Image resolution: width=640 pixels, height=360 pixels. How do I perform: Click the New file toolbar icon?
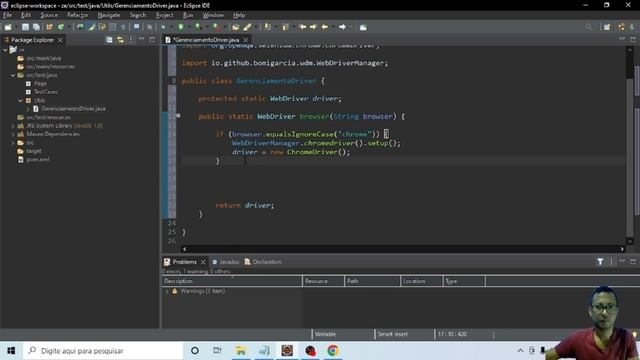pos(8,27)
